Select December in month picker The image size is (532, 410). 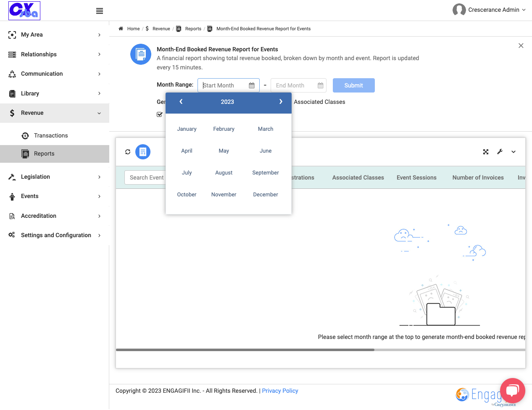[266, 195]
